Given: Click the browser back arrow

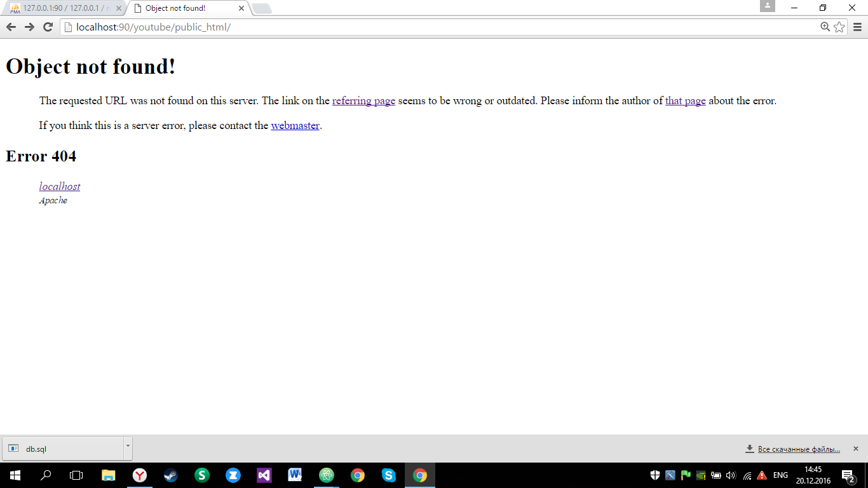Looking at the screenshot, I should pyautogui.click(x=11, y=27).
